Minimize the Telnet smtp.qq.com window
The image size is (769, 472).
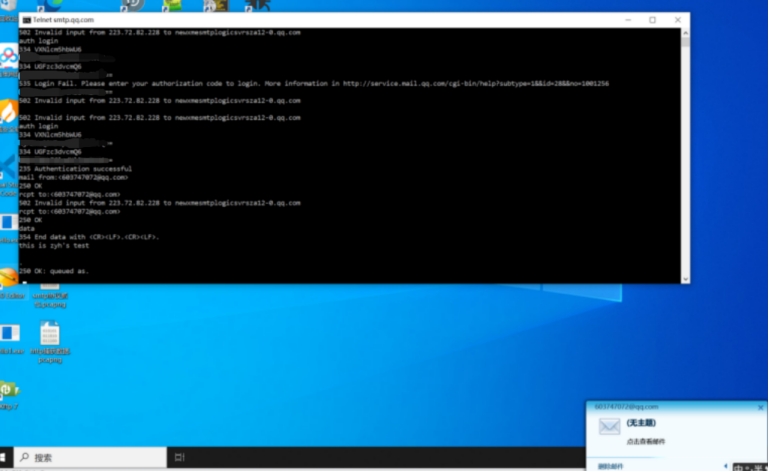pyautogui.click(x=626, y=20)
